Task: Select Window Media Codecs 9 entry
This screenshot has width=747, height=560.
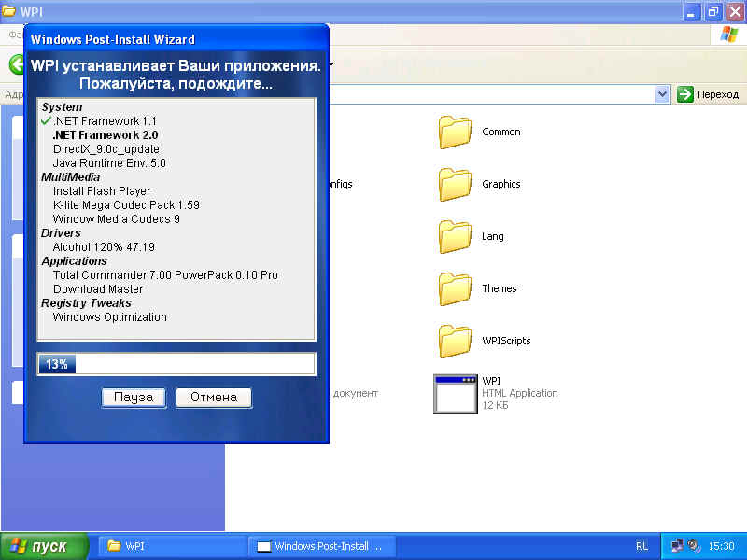Action: click(117, 219)
